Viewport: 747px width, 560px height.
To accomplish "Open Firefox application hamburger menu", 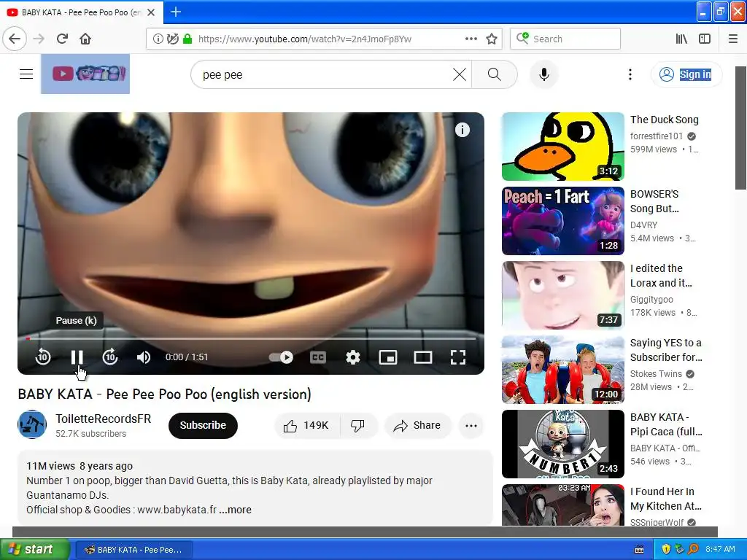I will 733,39.
